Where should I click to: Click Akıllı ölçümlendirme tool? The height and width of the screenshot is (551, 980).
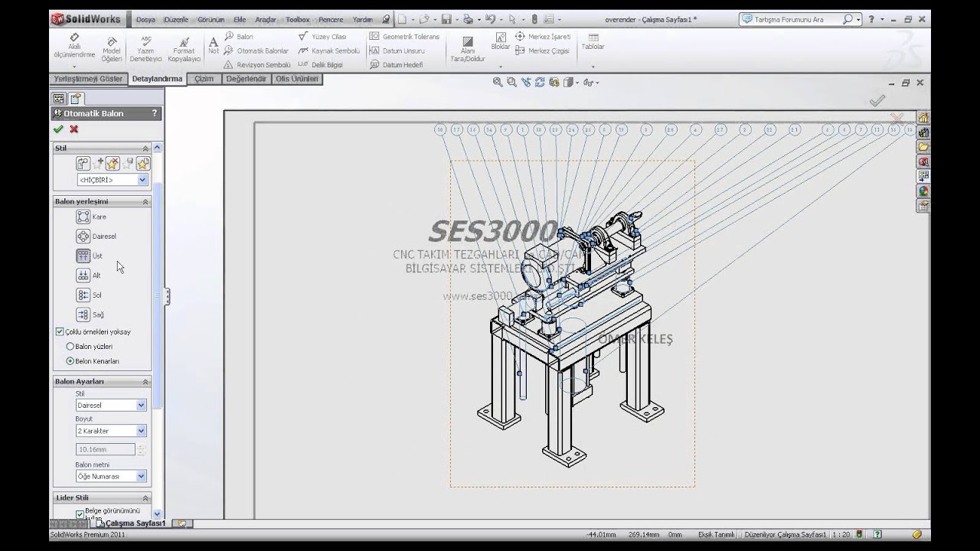(x=74, y=46)
